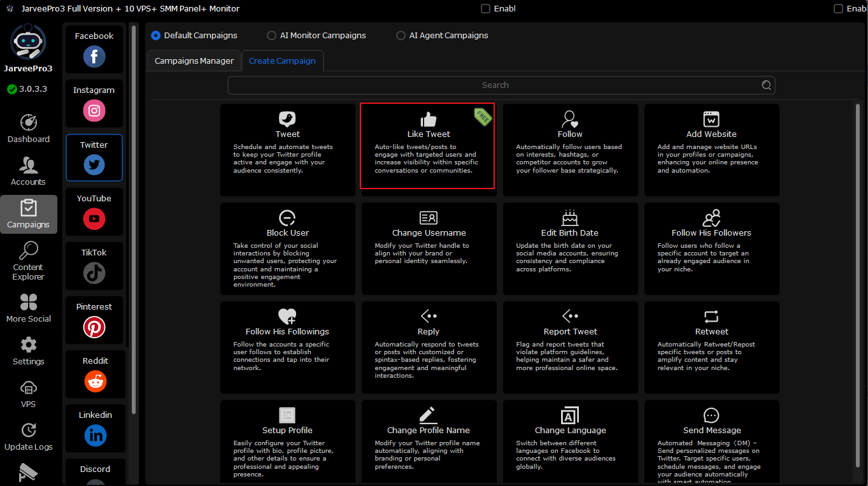This screenshot has width=868, height=486.
Task: Click the search magnifier icon
Action: 767,85
